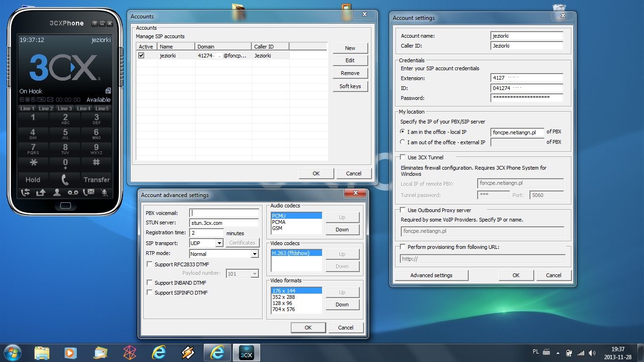Click the call forwarding arrows icon

pos(25,192)
